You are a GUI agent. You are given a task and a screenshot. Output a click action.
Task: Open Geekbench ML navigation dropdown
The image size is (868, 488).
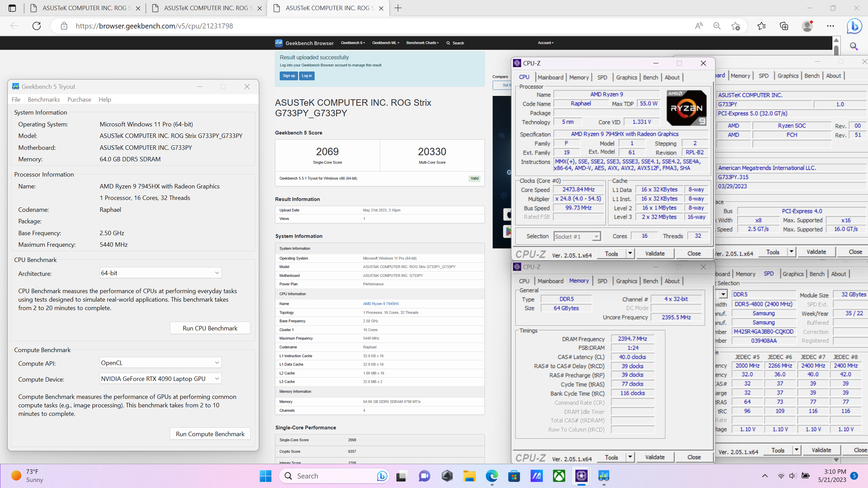click(x=386, y=43)
